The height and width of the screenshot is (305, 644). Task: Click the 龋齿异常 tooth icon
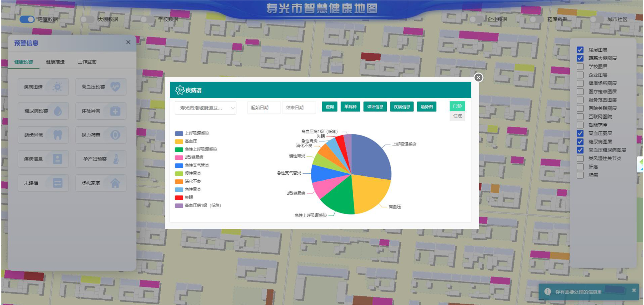coord(57,135)
